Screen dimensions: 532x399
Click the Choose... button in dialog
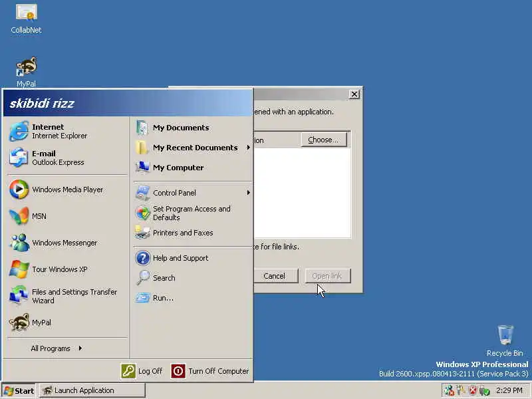click(324, 140)
